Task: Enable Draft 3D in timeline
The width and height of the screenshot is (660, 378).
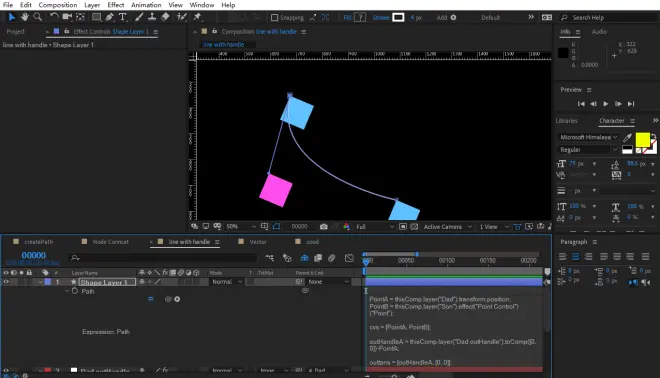Action: pos(287,258)
